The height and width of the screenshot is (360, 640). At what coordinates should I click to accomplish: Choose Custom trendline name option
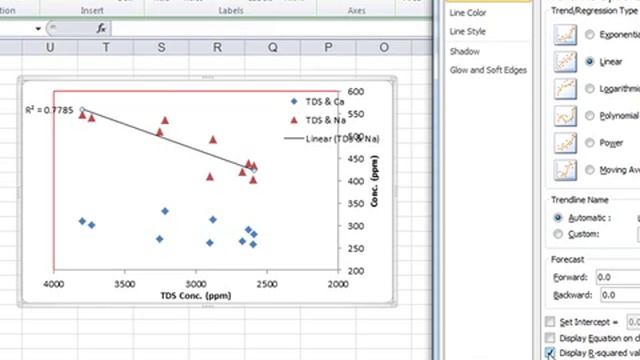coord(558,234)
